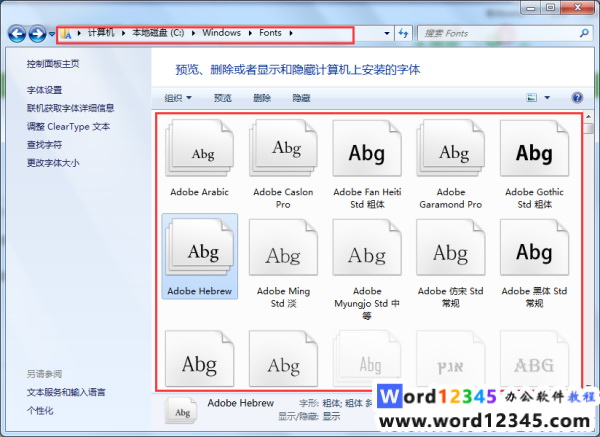This screenshot has width=600, height=437.
Task: Open 调整 ClearType 文本 link
Action: click(x=68, y=127)
